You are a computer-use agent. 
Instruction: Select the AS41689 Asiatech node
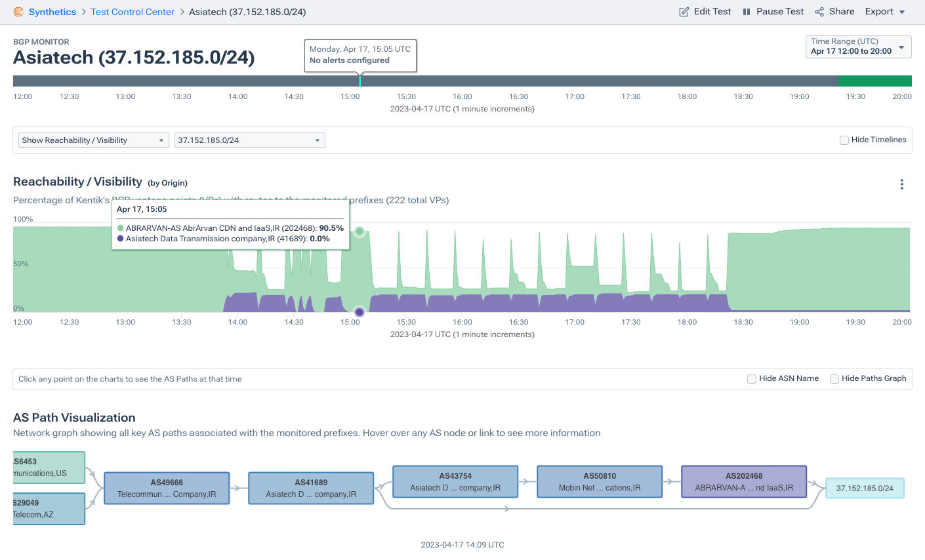[x=311, y=489]
